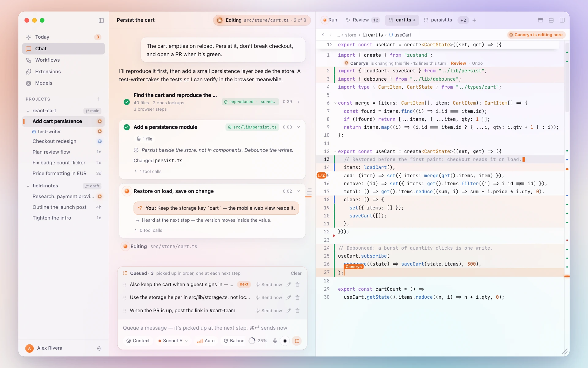Toggle the right split panel layout icon

(562, 20)
